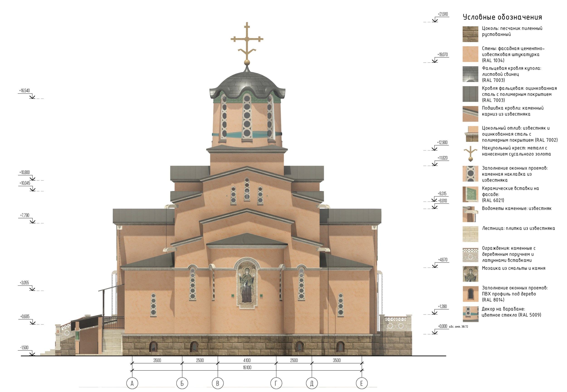The width and height of the screenshot is (567, 392).
Task: Click the 3500 dimension between axes А and Б
Action: [157, 361]
